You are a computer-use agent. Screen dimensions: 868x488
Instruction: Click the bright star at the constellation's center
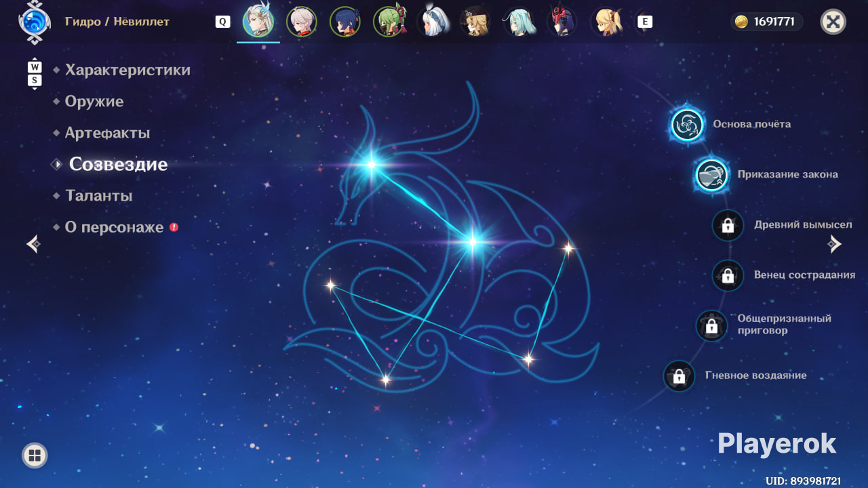coord(472,241)
